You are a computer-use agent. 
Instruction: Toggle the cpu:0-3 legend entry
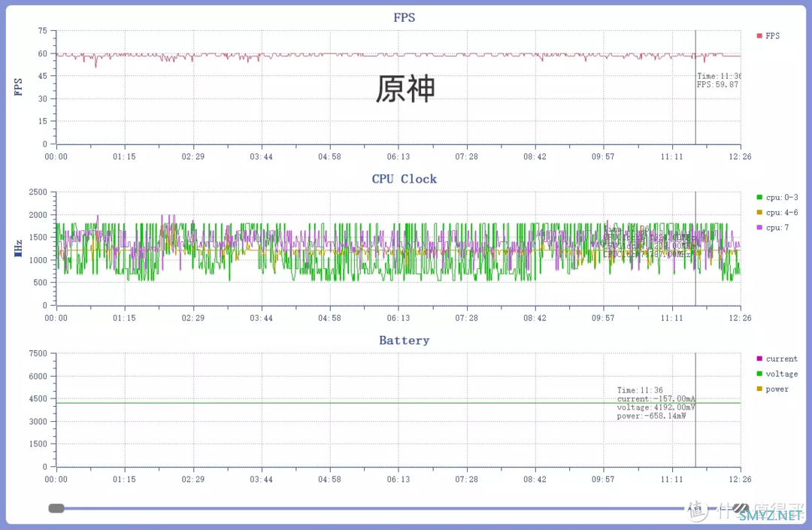777,197
